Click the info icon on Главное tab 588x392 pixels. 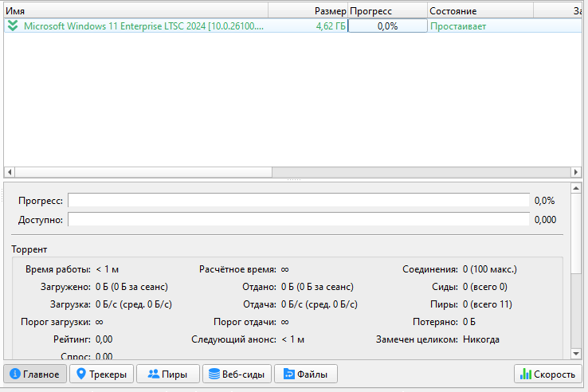(x=15, y=374)
